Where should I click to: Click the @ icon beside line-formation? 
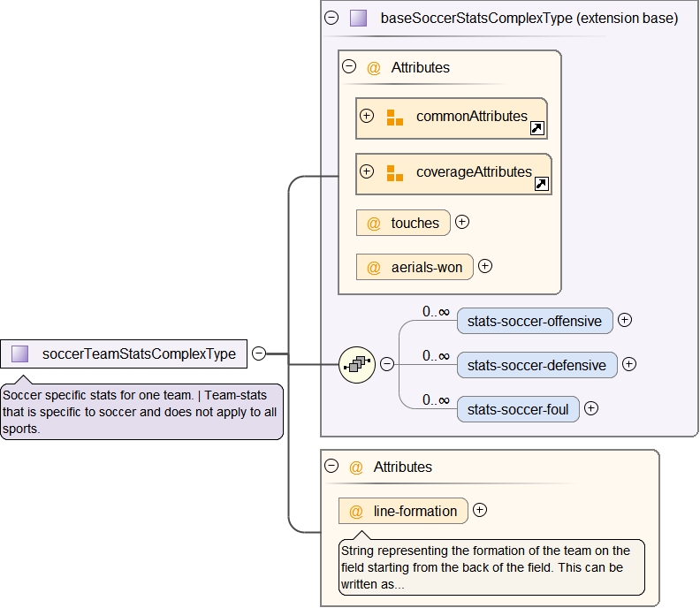[356, 511]
